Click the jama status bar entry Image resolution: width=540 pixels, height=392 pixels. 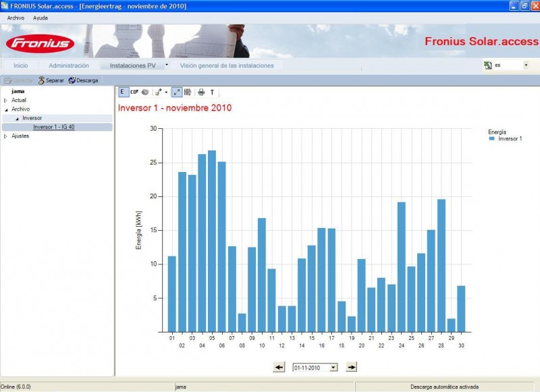point(181,387)
